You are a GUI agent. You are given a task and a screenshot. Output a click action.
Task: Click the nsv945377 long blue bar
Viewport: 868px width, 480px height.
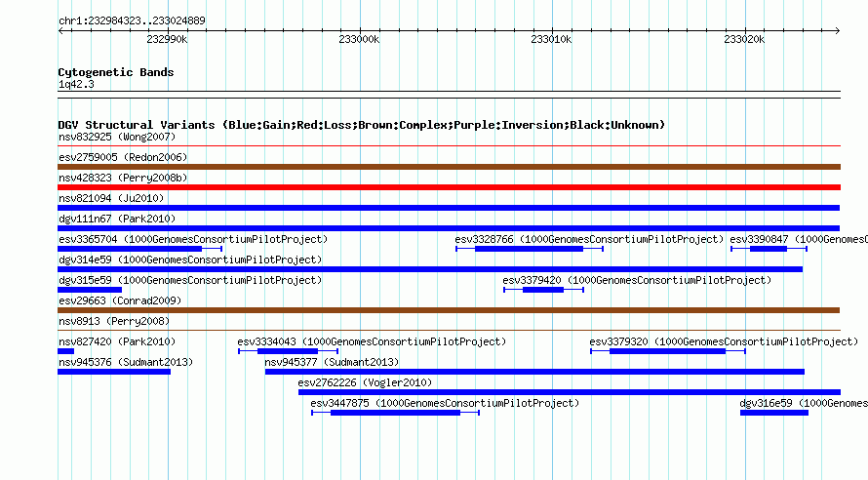click(x=534, y=372)
